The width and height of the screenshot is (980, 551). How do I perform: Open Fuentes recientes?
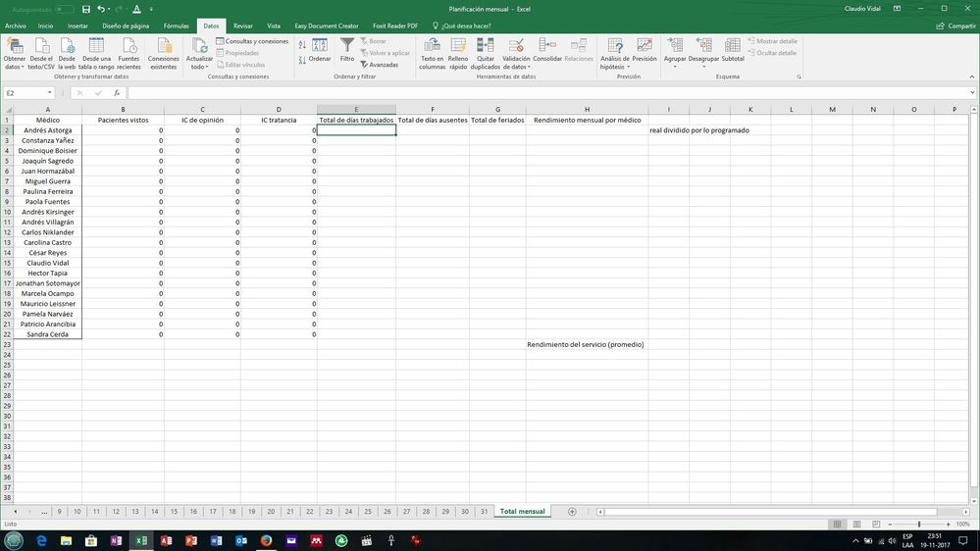pos(129,54)
